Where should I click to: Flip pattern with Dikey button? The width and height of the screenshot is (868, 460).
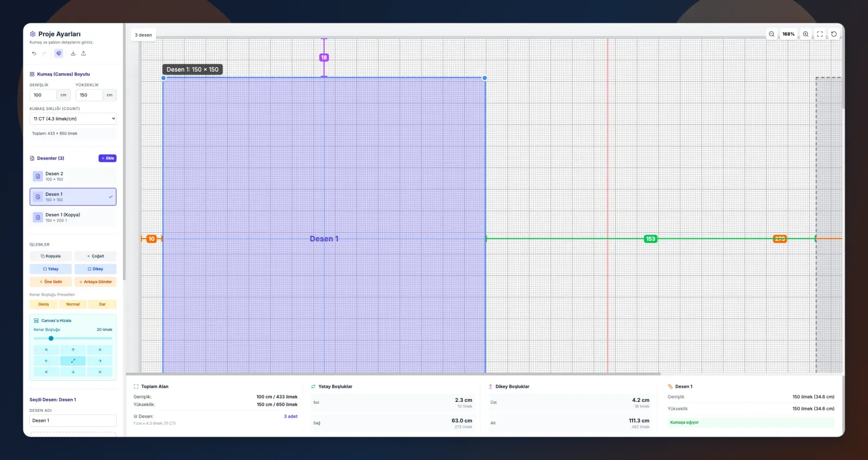pyautogui.click(x=95, y=269)
